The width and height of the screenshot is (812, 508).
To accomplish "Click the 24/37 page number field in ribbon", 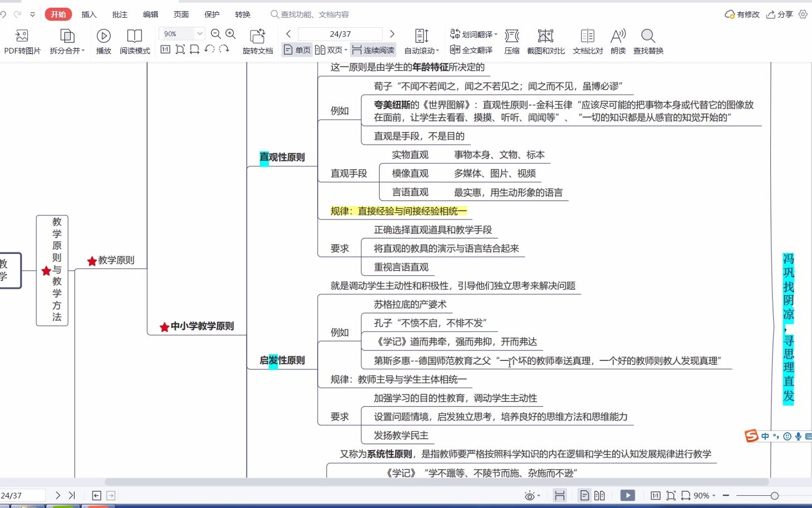I will [340, 34].
